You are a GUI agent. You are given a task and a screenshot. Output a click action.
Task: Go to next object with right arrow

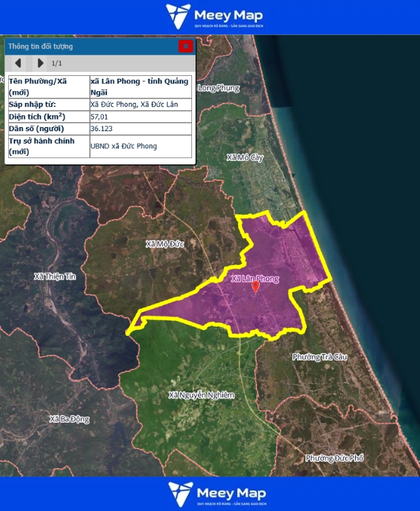(x=40, y=64)
